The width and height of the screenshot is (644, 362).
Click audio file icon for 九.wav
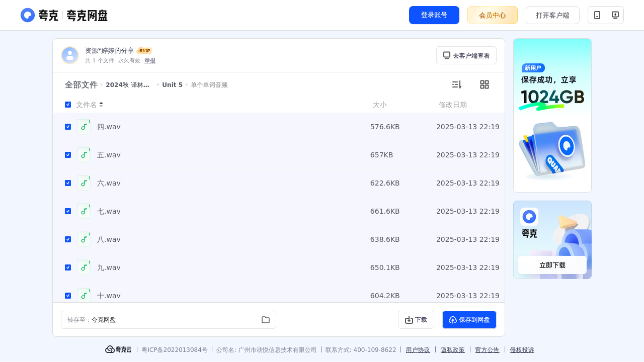coord(84,267)
